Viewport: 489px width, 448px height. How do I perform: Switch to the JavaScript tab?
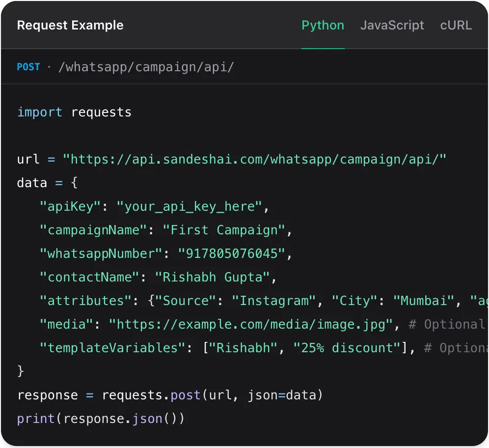(392, 26)
